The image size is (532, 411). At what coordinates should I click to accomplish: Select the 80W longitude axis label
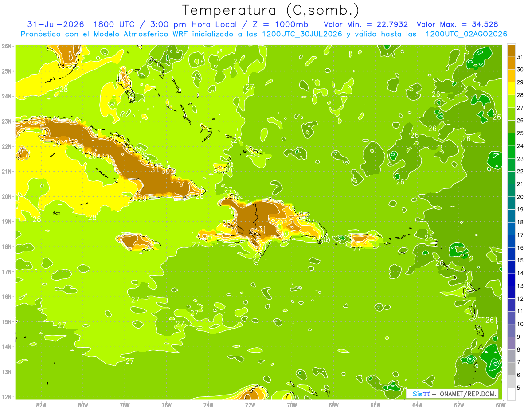pyautogui.click(x=83, y=405)
